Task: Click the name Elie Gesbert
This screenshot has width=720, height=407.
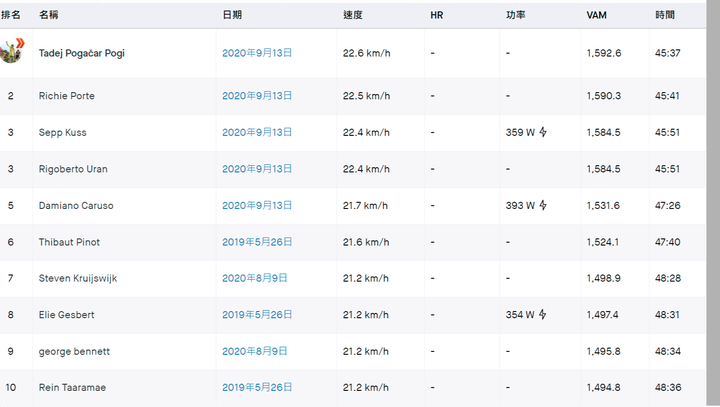Action: click(x=67, y=315)
